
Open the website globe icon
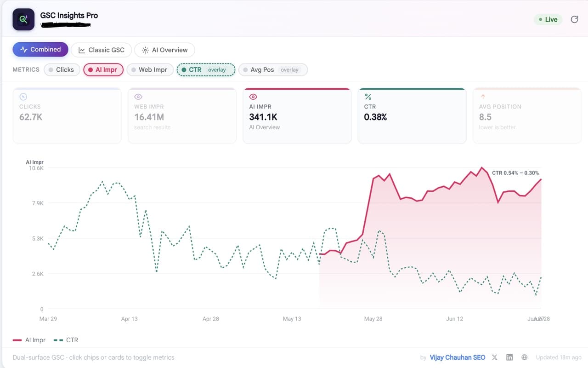coord(525,357)
